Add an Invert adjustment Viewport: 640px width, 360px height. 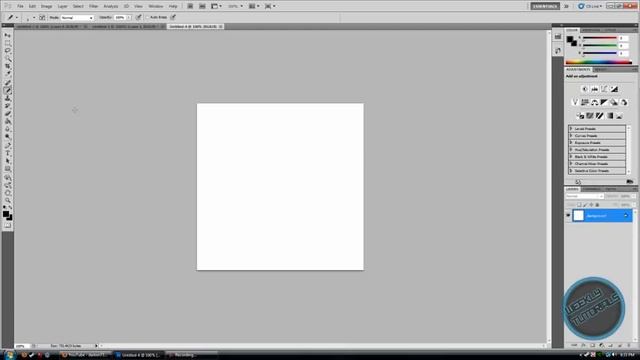pos(580,116)
